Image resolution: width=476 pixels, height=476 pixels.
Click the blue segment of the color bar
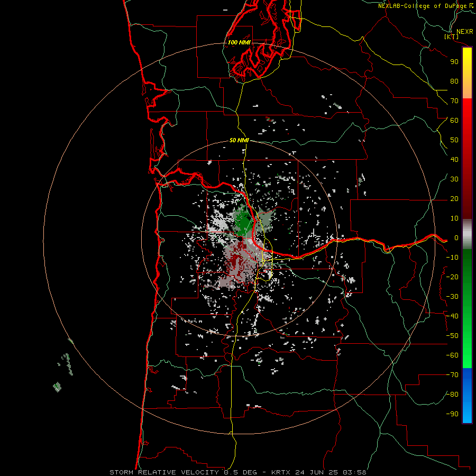coord(467,395)
